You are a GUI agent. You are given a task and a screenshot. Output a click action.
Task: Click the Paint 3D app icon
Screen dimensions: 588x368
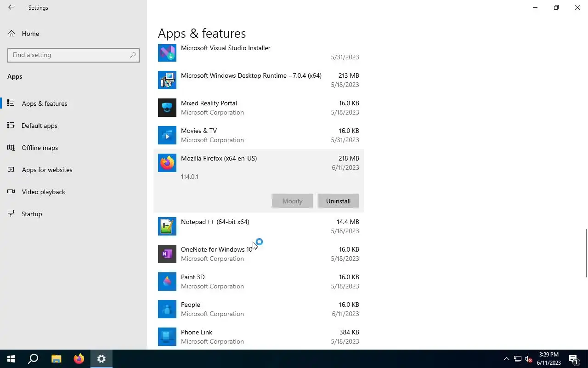pos(167,282)
